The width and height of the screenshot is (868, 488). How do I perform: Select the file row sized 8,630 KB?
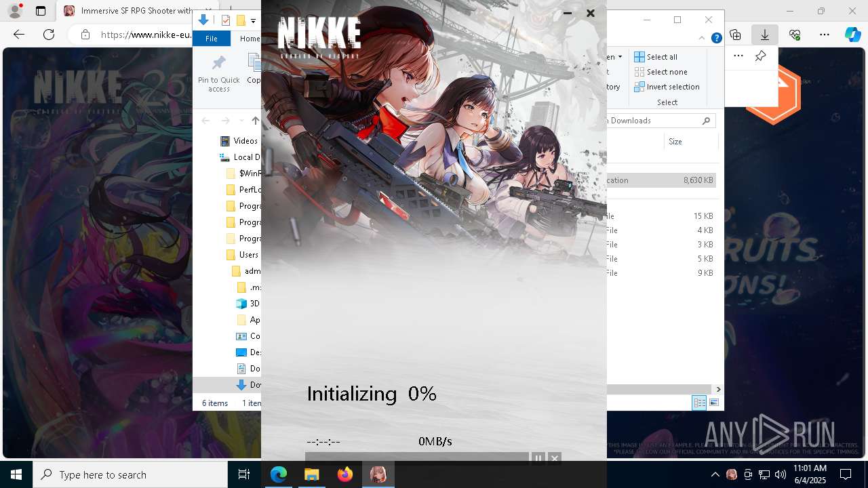(x=662, y=180)
